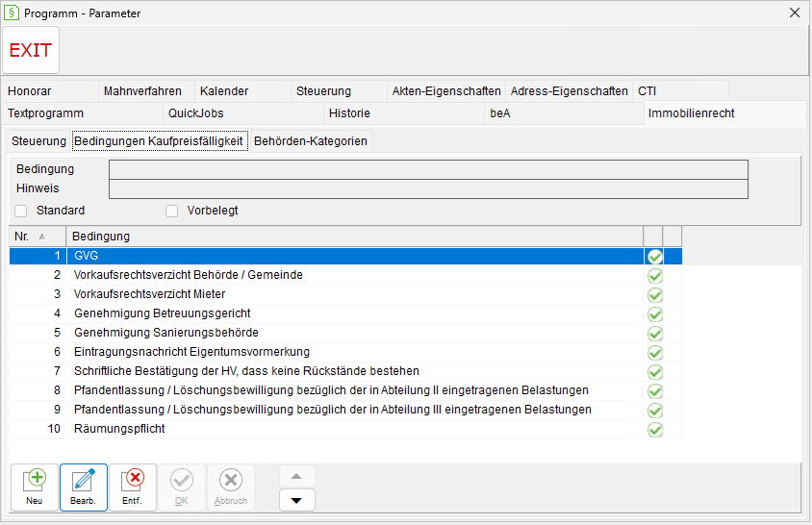This screenshot has height=525, width=812.
Task: Select the Räumungspflicht row
Action: pos(345,428)
